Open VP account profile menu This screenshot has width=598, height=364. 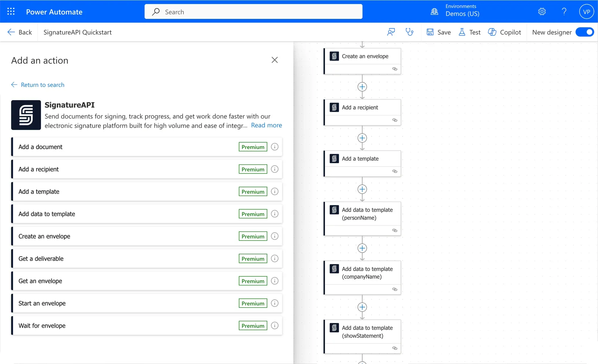coord(586,12)
